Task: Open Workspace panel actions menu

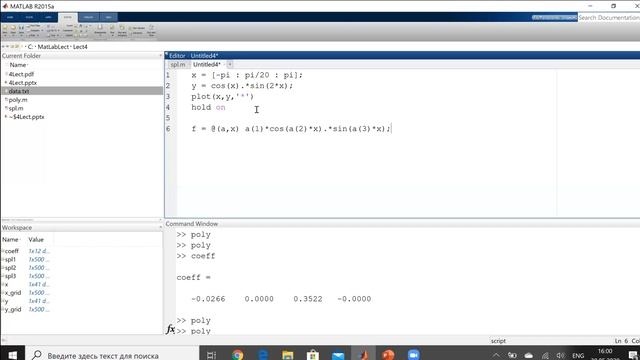Action: tap(160, 228)
